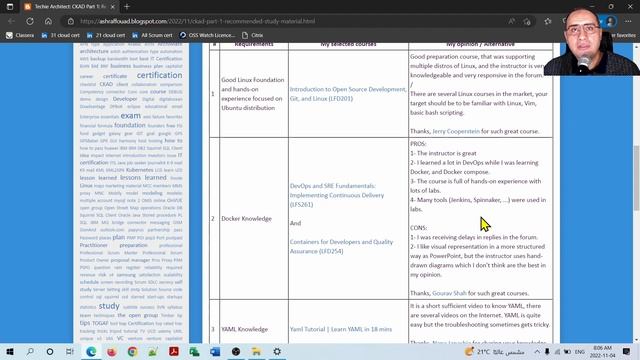Open DevOps and SRE Fundamentals course link

tap(337, 195)
